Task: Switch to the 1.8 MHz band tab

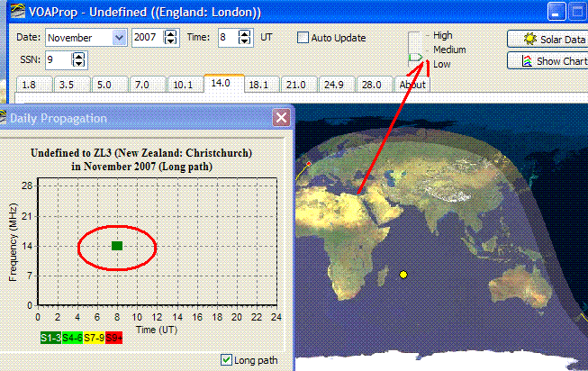Action: pyautogui.click(x=34, y=85)
